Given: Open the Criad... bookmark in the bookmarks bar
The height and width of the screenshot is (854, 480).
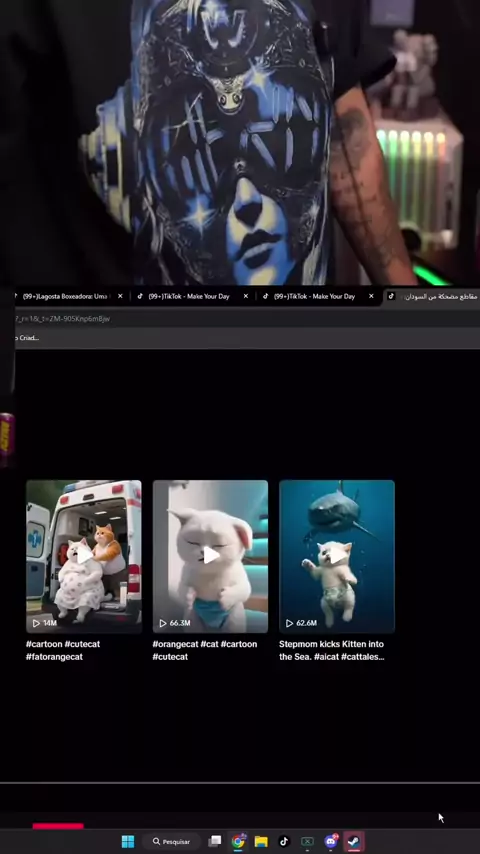Looking at the screenshot, I should (27, 338).
